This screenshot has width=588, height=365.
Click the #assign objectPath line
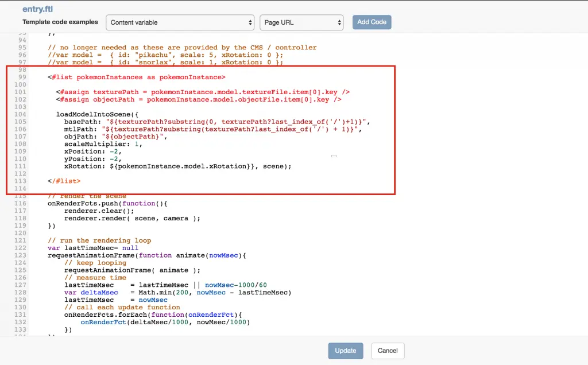[199, 99]
